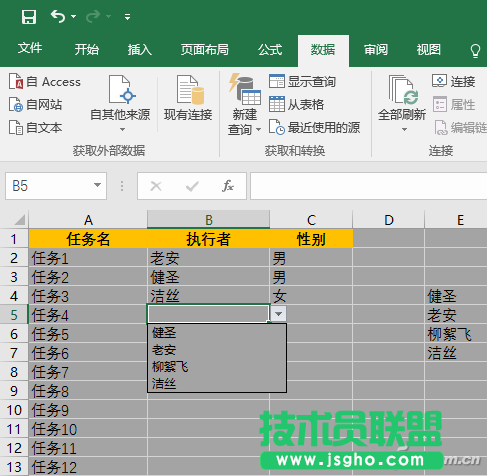
Task: Click the 连接 connections button
Action: pos(453,81)
